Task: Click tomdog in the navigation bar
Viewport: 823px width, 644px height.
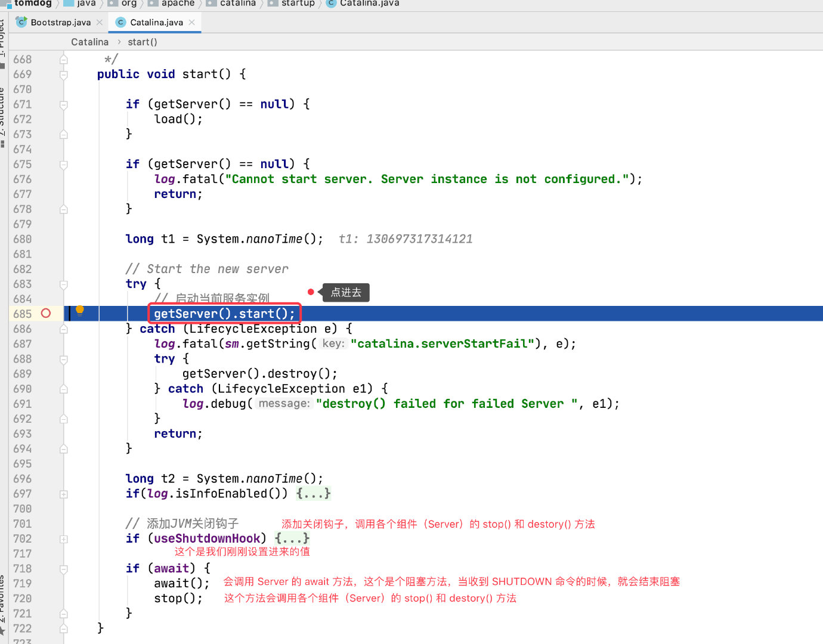Action: 33,3
